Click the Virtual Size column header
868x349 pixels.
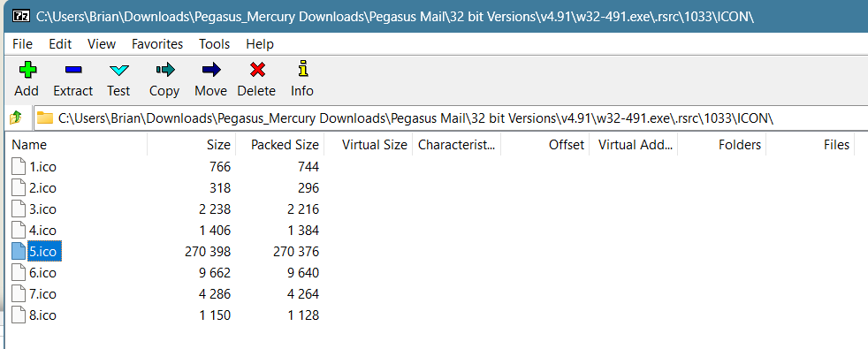[369, 145]
